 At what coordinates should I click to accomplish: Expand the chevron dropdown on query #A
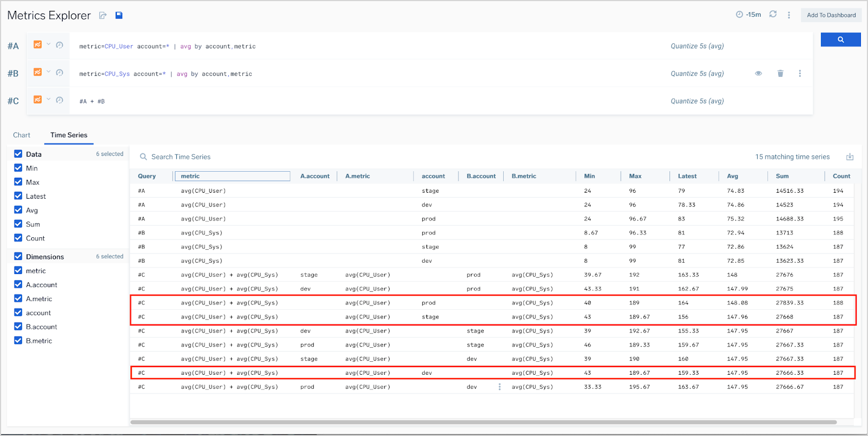tap(48, 44)
